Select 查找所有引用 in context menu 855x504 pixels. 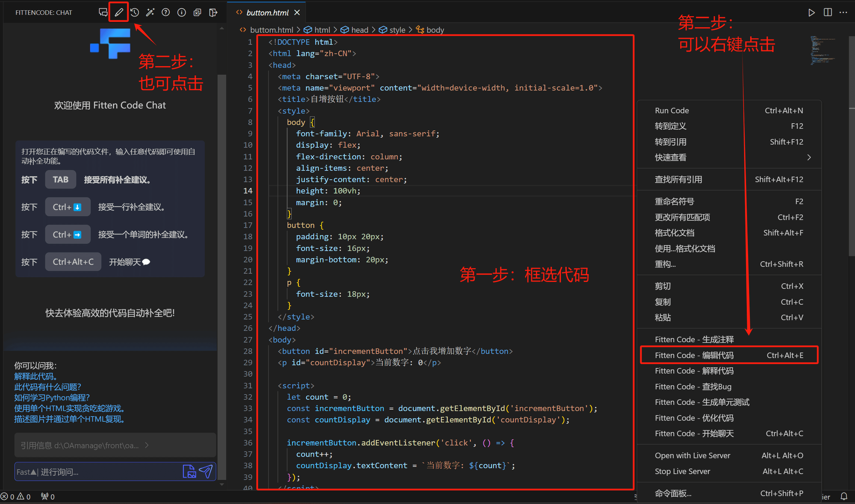pyautogui.click(x=729, y=179)
